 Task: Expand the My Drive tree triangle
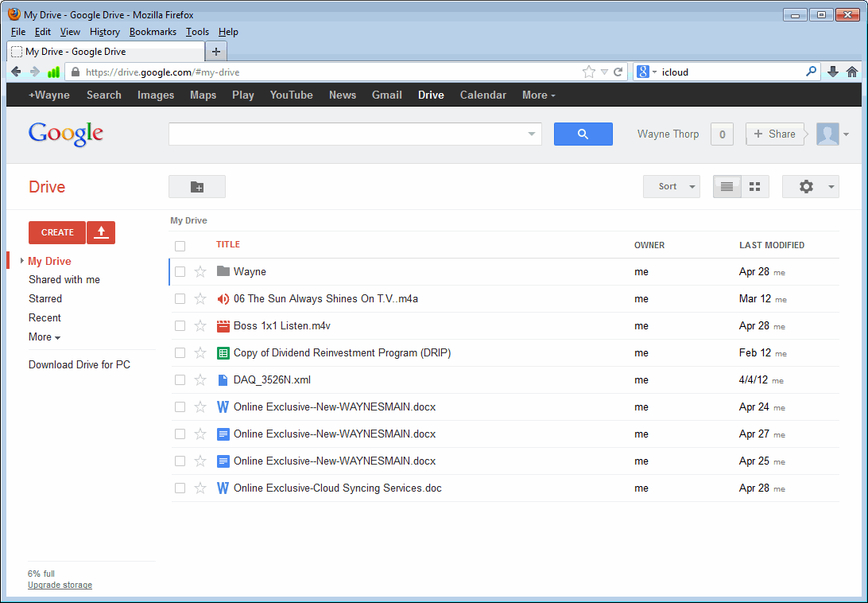coord(21,260)
